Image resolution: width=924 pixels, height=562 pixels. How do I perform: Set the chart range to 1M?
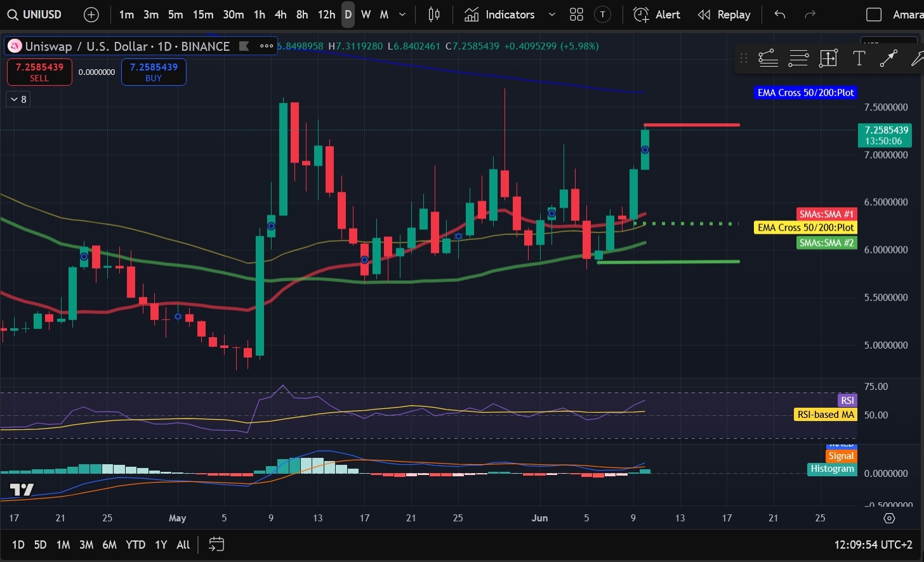coord(63,544)
